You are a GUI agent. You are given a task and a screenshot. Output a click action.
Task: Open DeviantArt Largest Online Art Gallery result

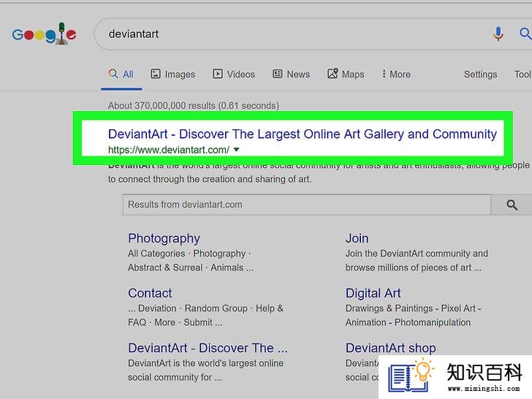303,134
